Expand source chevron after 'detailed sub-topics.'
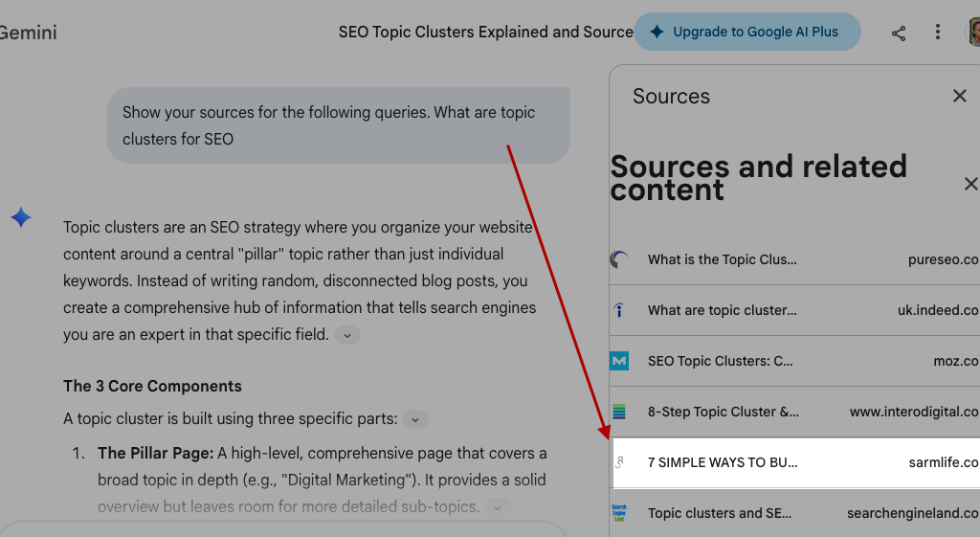 (x=498, y=507)
